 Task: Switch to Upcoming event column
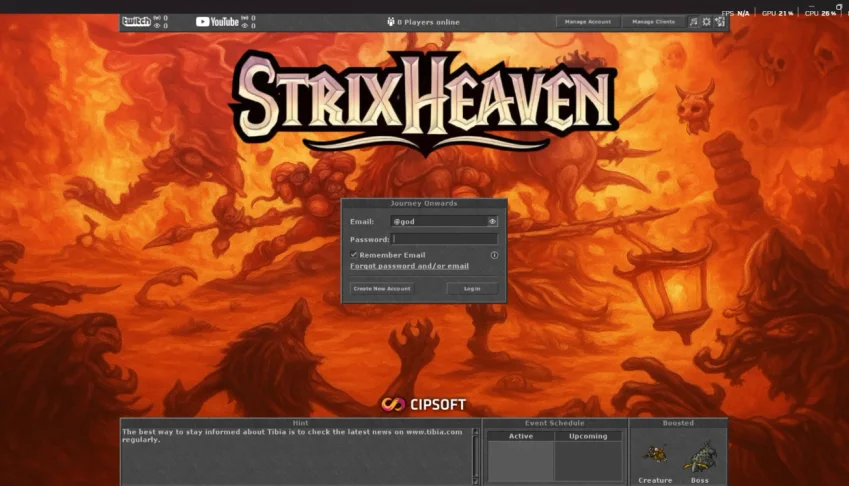588,436
